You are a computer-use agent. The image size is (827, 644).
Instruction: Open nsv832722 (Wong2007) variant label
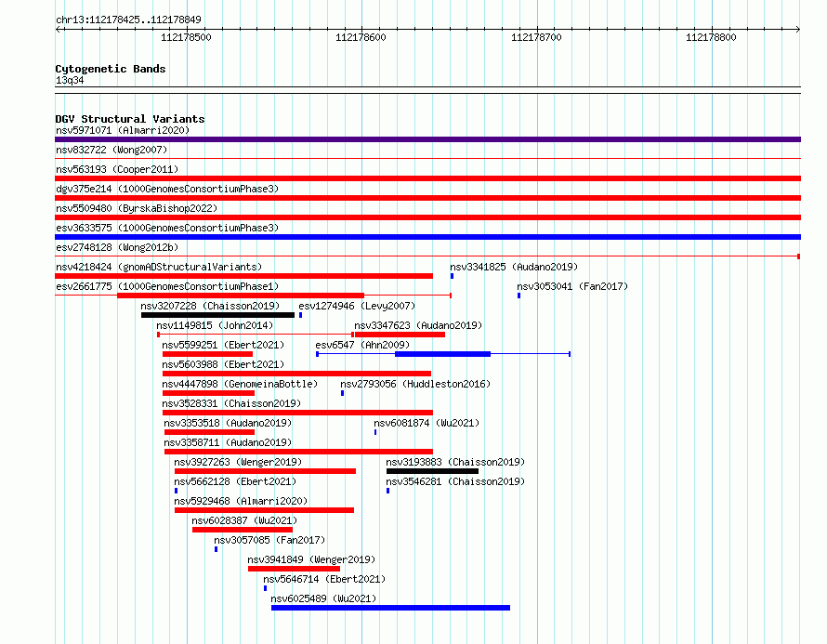112,150
